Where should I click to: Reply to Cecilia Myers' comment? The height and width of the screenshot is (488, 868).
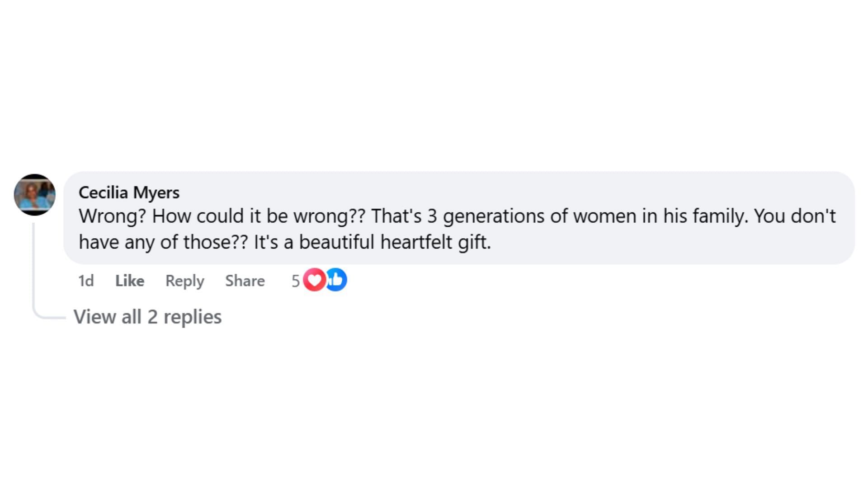point(184,281)
